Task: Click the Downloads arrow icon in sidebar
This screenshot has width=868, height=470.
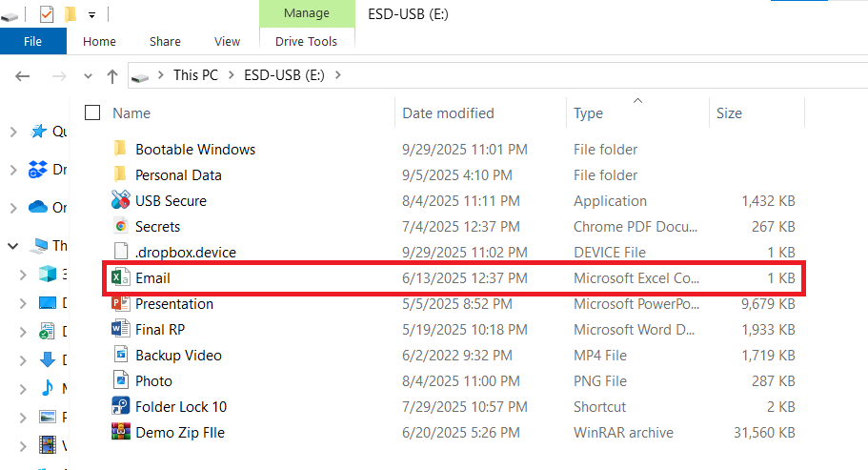Action: pyautogui.click(x=48, y=359)
